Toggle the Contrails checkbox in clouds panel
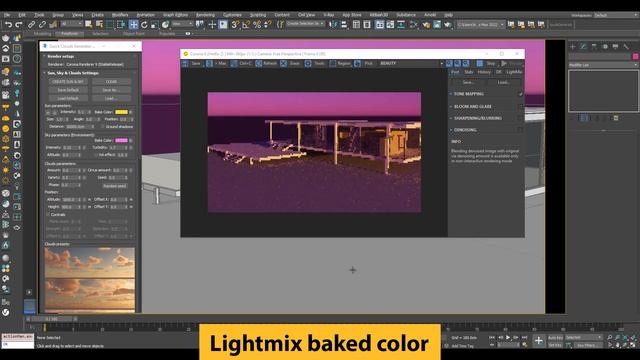The image size is (640, 360). 48,214
